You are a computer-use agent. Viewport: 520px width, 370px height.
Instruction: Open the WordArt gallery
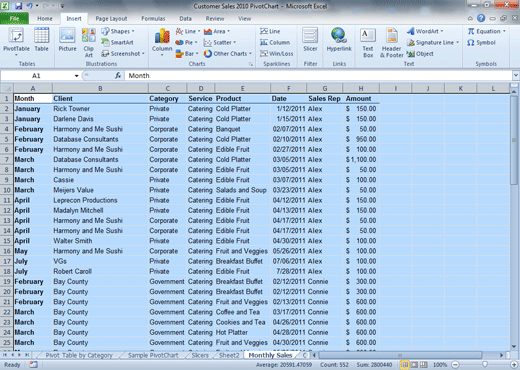pyautogui.click(x=425, y=31)
